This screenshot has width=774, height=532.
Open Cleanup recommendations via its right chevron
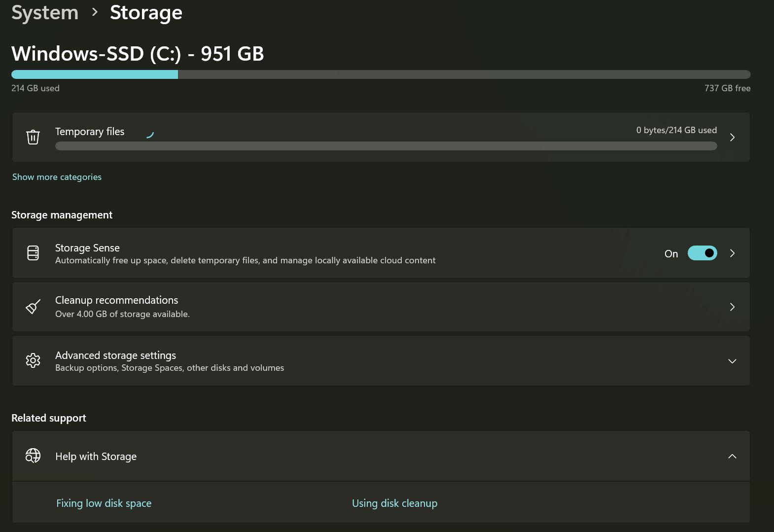tap(732, 307)
